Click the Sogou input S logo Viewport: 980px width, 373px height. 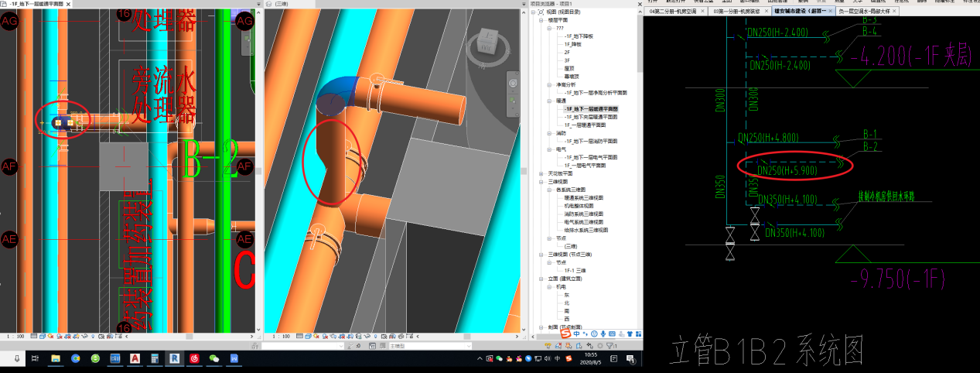(565, 334)
